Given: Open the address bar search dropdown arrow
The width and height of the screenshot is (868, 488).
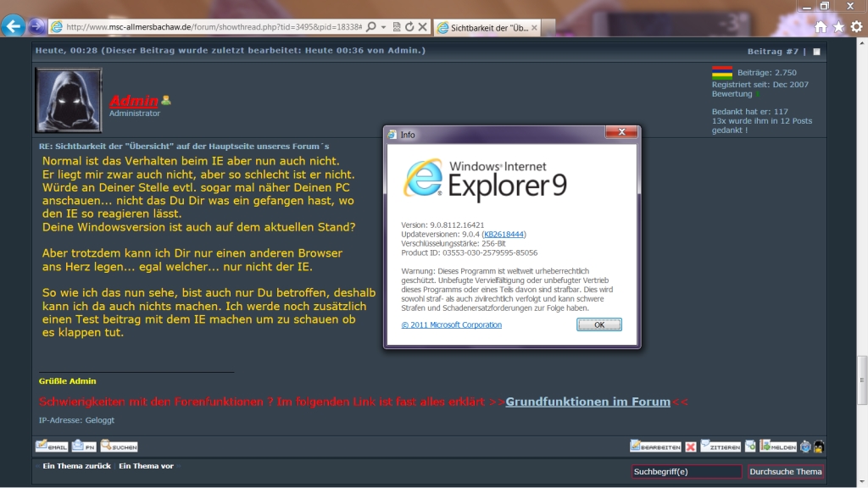Looking at the screenshot, I should click(x=385, y=27).
